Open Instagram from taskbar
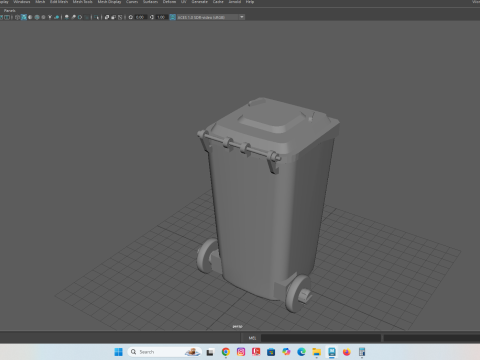Screen dimensions: 480x360 click(x=241, y=352)
